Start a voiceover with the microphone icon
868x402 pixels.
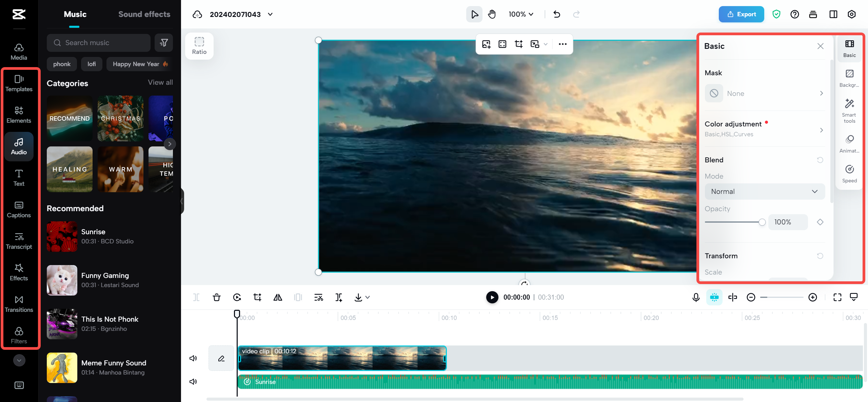click(x=695, y=297)
